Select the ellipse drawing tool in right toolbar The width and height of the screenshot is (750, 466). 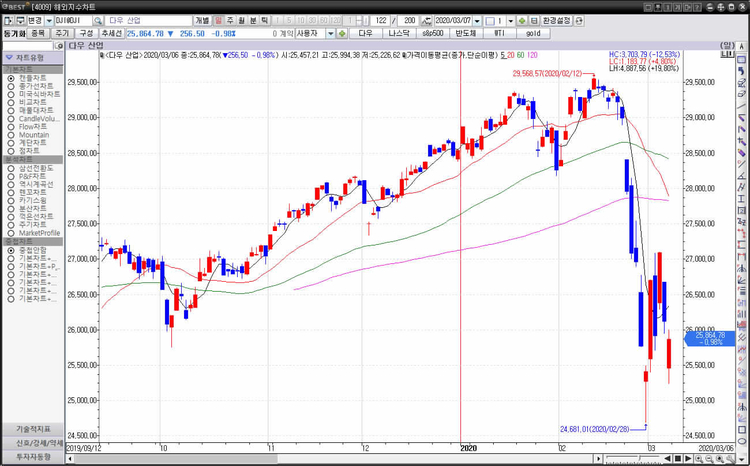742,442
